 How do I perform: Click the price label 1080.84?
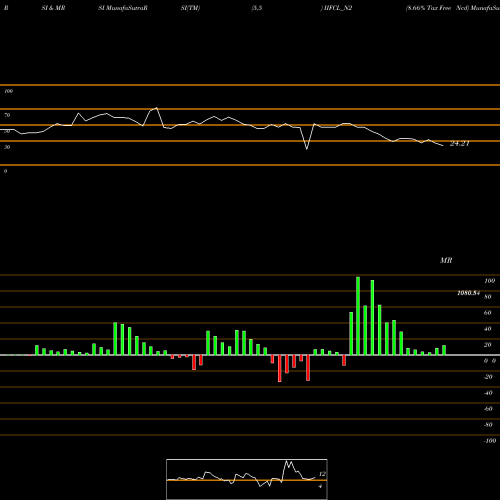pyautogui.click(x=469, y=293)
